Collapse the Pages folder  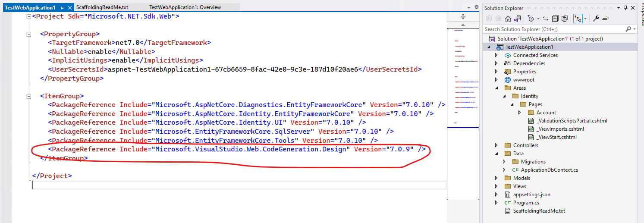click(x=512, y=104)
